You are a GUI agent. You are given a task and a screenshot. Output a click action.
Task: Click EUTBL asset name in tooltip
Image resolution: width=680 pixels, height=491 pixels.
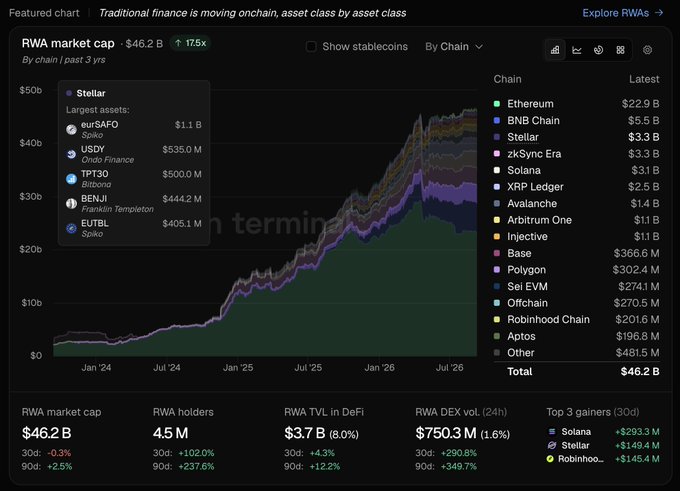[95, 223]
